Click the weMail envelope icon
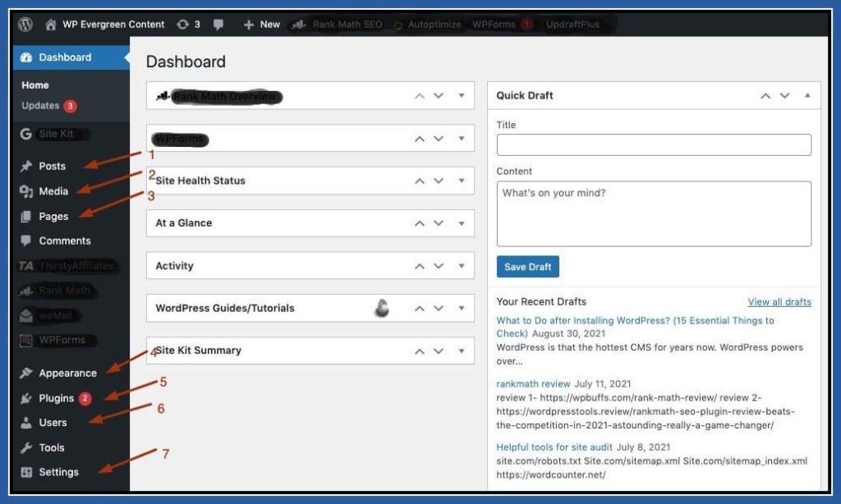 coord(25,316)
